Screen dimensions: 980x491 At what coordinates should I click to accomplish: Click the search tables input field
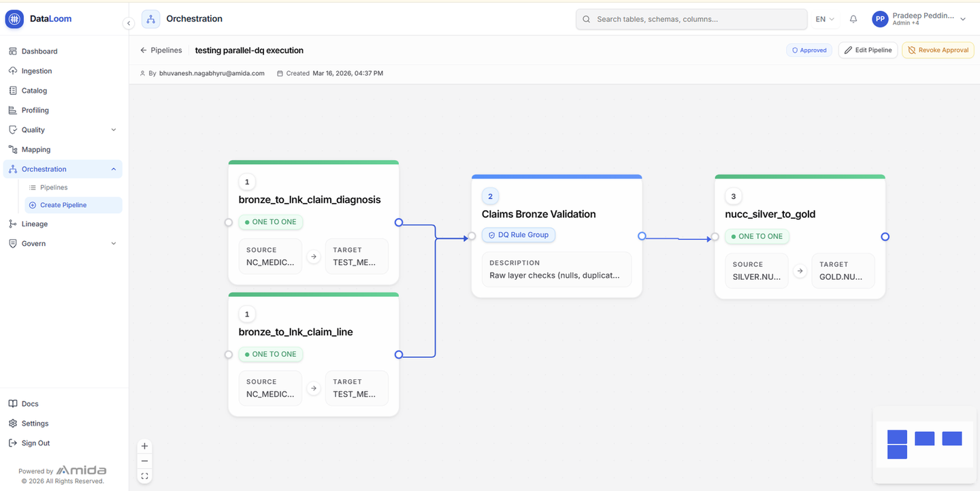(x=691, y=19)
